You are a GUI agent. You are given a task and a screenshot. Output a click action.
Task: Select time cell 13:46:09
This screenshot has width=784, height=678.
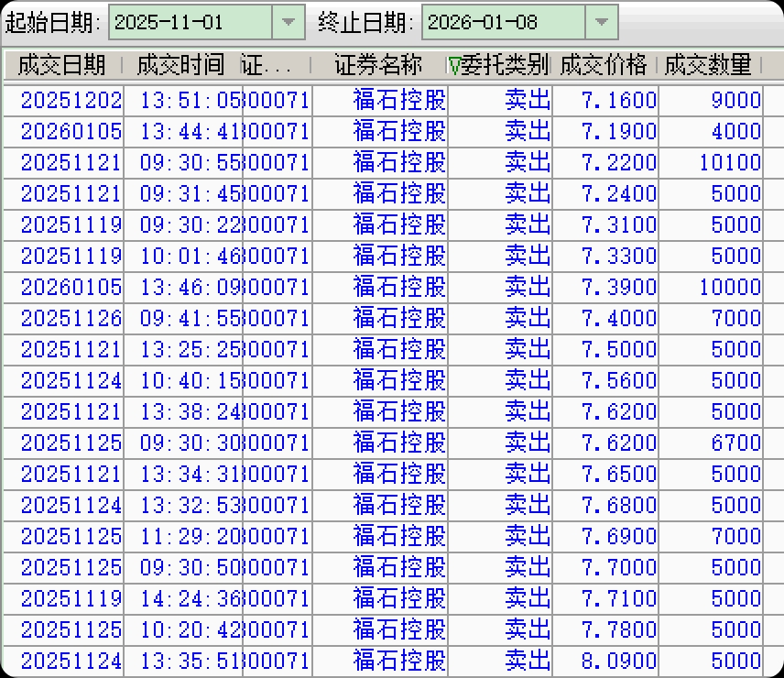183,287
